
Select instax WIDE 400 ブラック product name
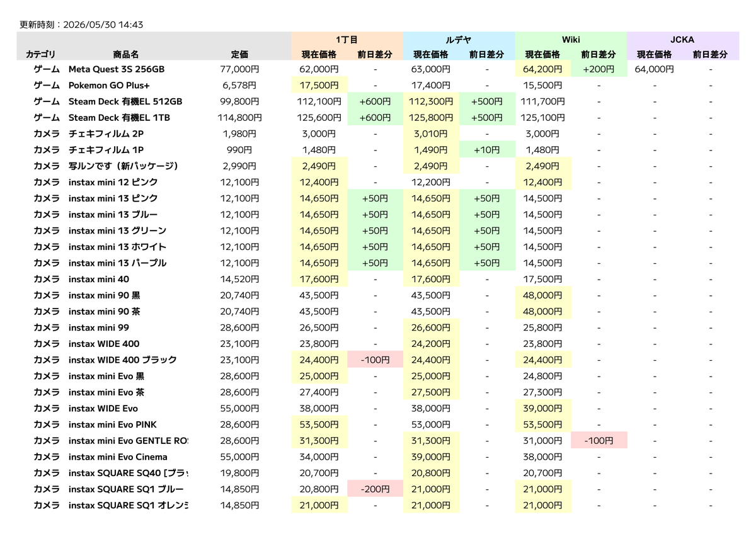[123, 360]
